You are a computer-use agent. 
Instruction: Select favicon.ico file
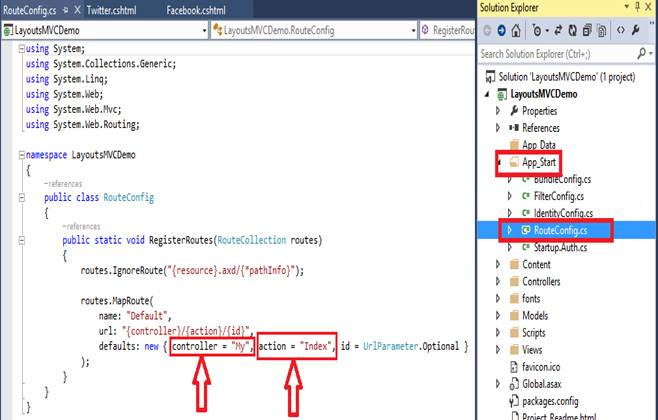tap(541, 367)
